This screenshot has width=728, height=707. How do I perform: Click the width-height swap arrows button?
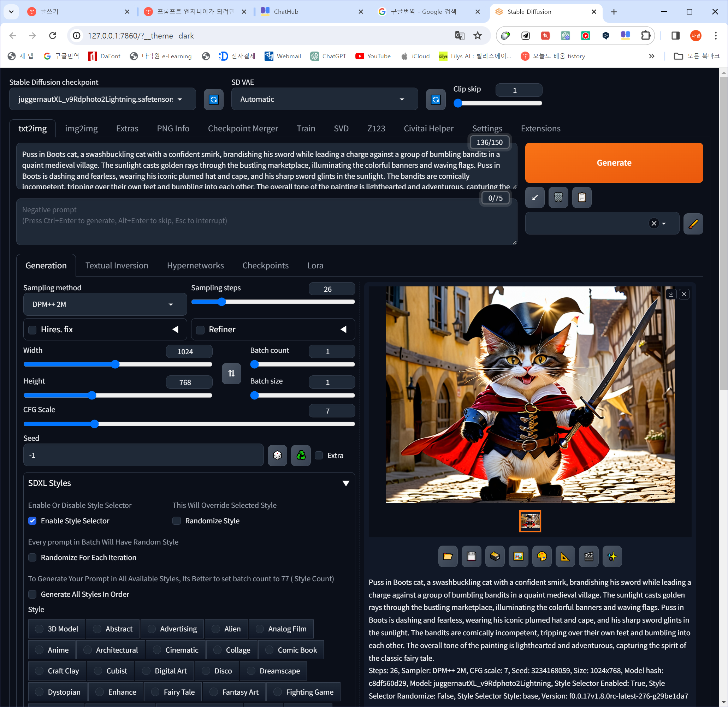coord(231,373)
